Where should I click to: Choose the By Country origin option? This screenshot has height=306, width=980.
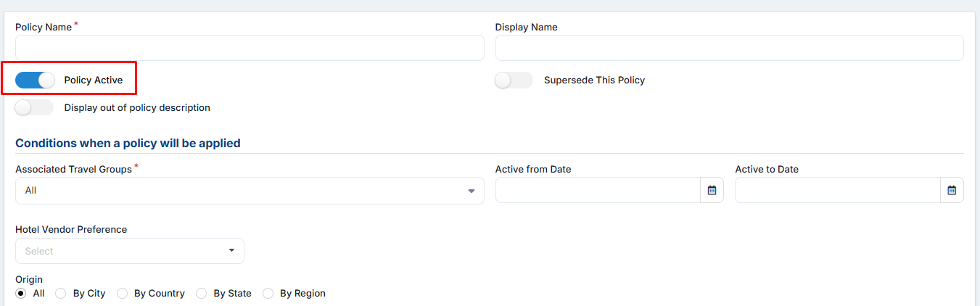click(x=123, y=294)
